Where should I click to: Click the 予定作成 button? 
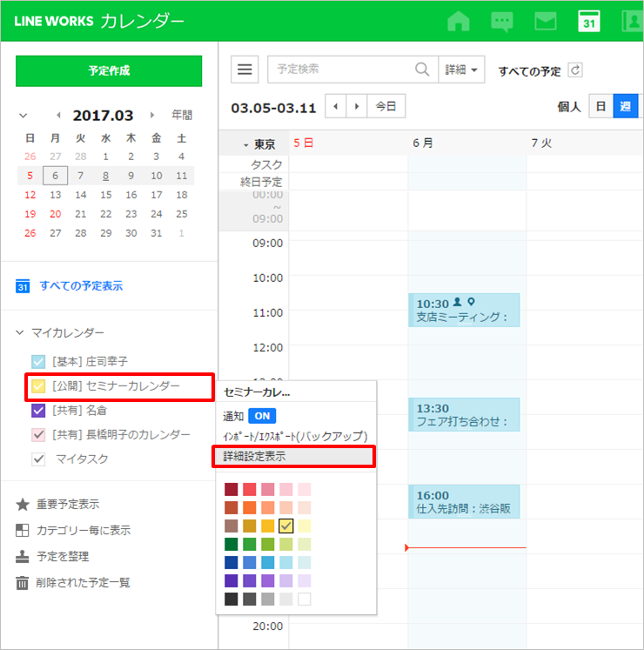point(109,70)
